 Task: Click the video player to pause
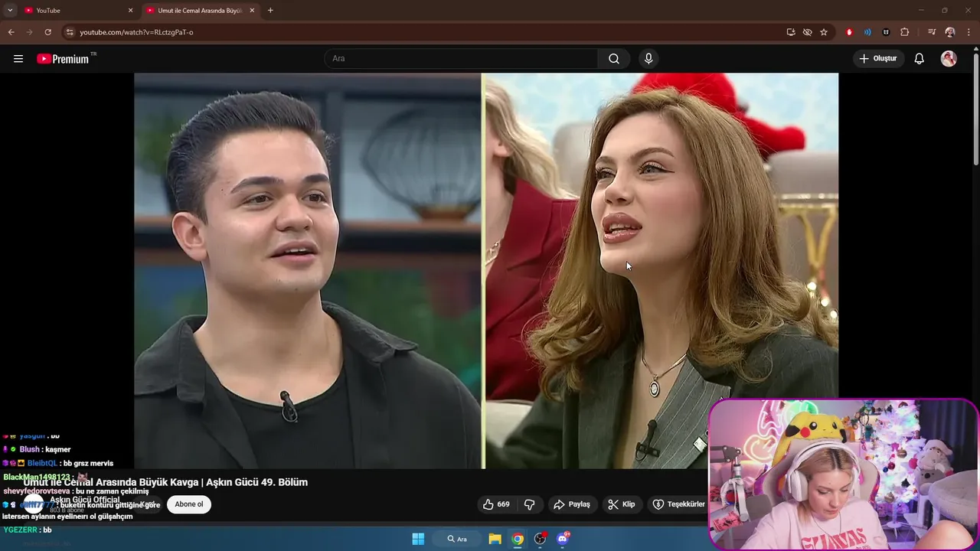486,270
